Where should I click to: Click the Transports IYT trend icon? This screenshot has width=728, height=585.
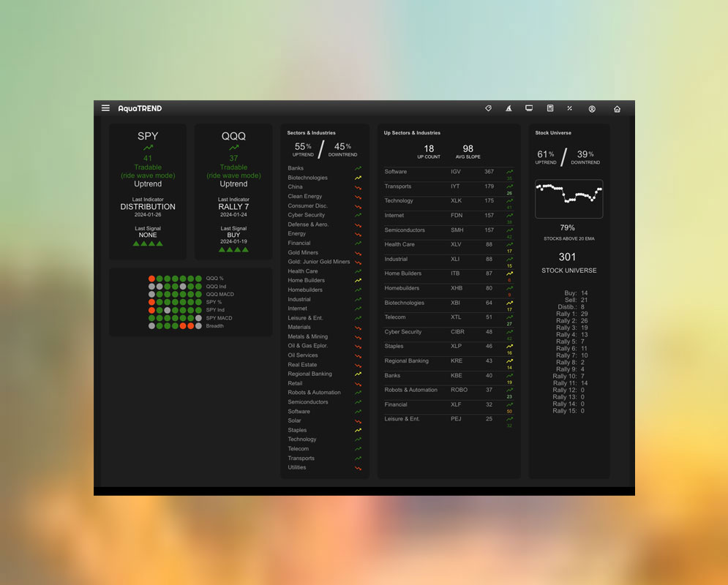click(x=509, y=186)
